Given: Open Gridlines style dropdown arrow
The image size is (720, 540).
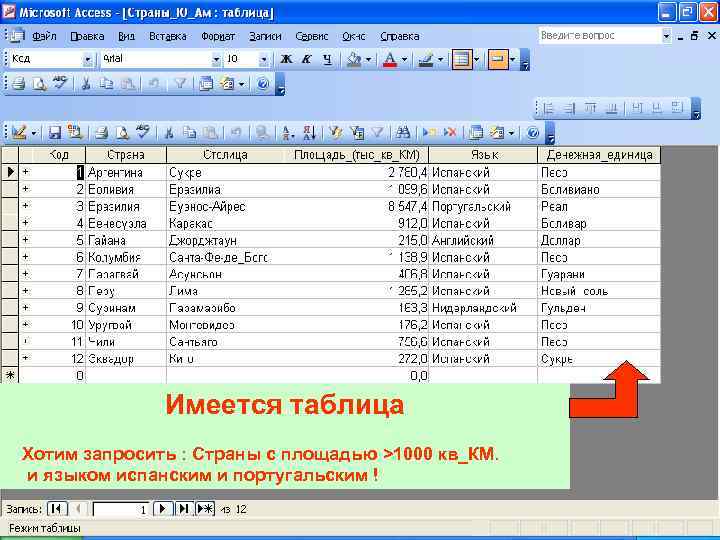Looking at the screenshot, I should click(476, 59).
